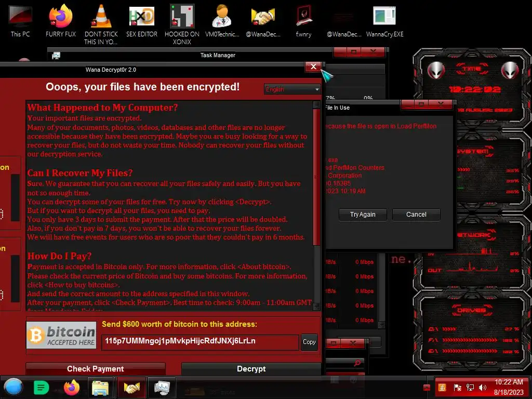Screen dimensions: 532x399
Task: Click heading 'What Happened to My Computer?'
Action: [x=102, y=108]
